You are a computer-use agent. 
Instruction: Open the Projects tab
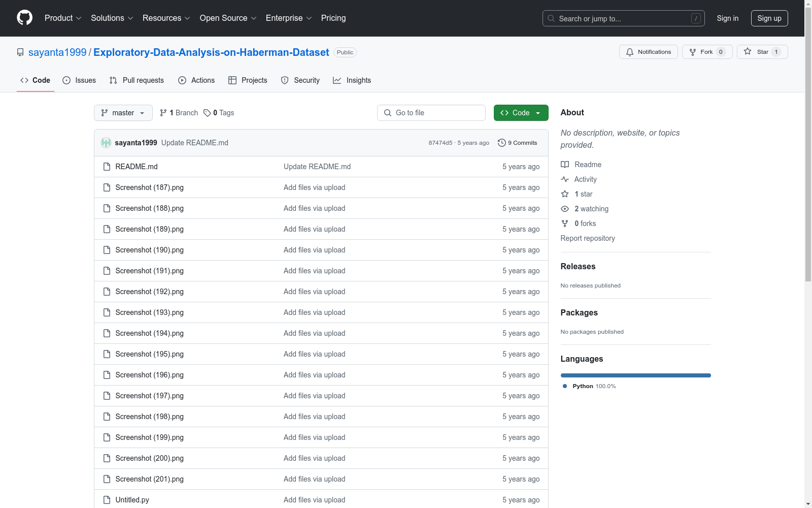pos(248,80)
